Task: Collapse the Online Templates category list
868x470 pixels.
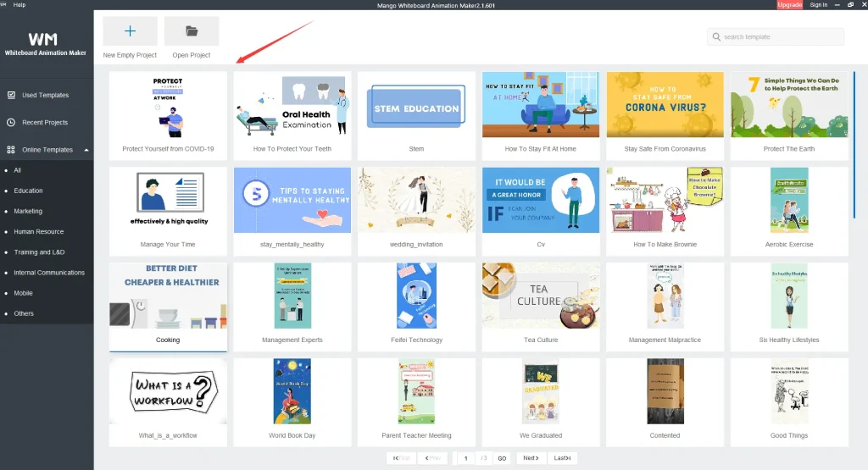Action: [x=86, y=150]
